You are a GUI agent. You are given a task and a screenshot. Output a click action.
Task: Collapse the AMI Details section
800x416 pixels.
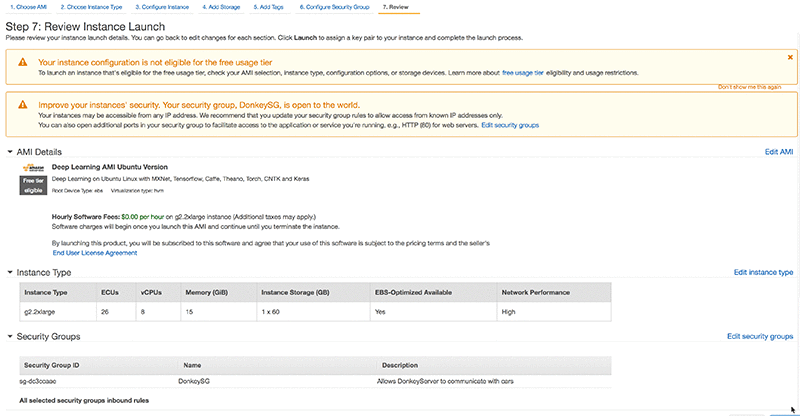(x=10, y=151)
